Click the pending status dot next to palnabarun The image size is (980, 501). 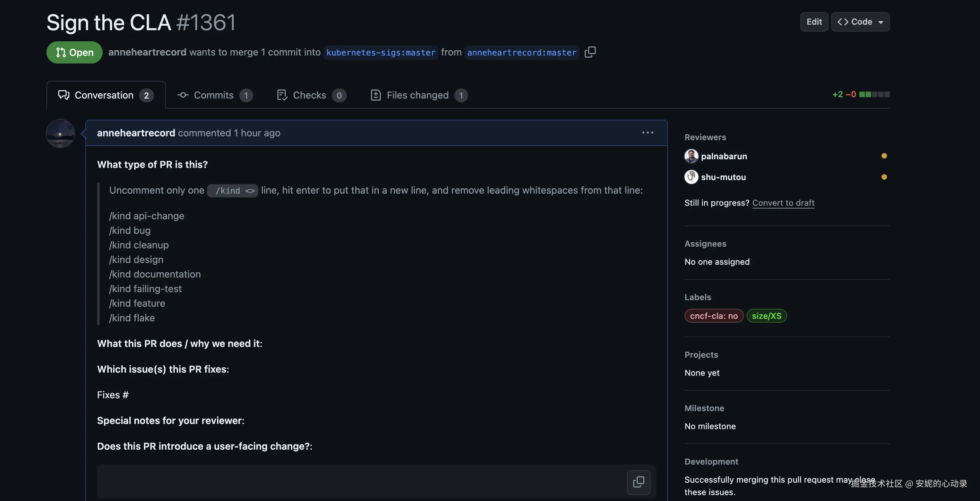(x=884, y=156)
